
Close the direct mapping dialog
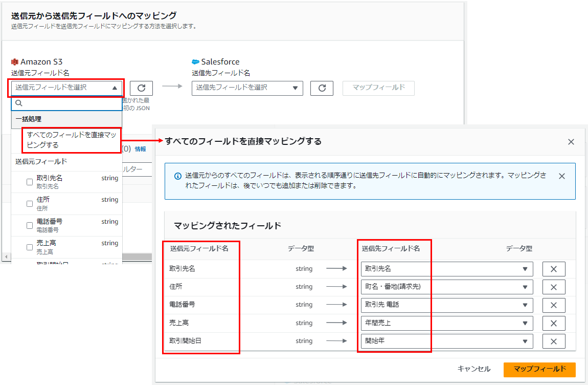571,142
